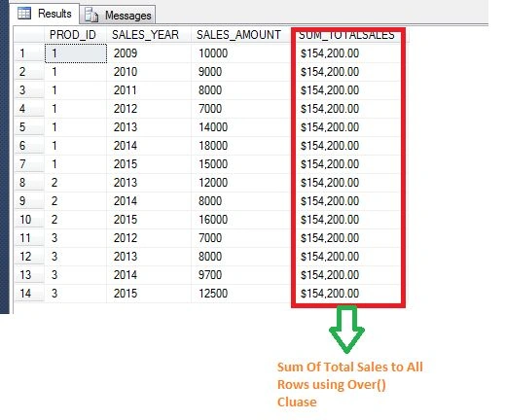Select row header number 10
The width and height of the screenshot is (505, 420).
(x=29, y=220)
